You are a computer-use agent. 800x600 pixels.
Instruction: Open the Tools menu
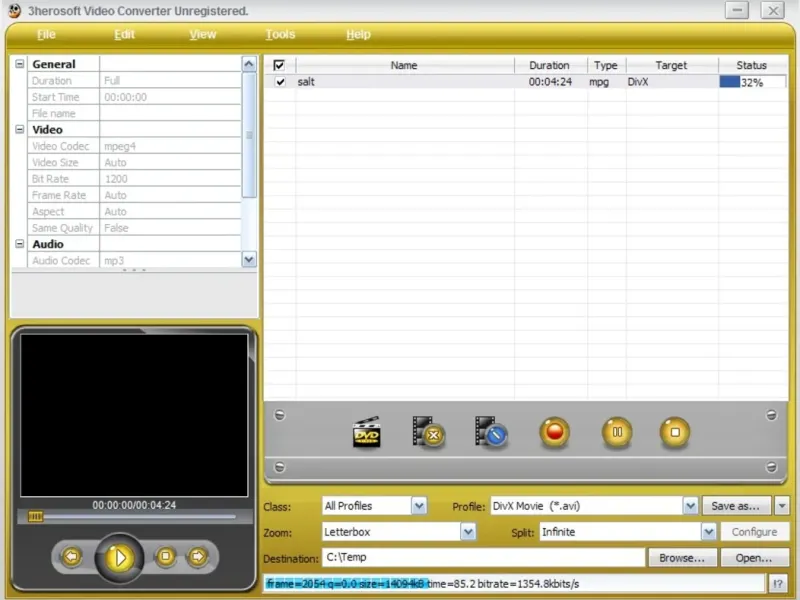click(x=280, y=35)
